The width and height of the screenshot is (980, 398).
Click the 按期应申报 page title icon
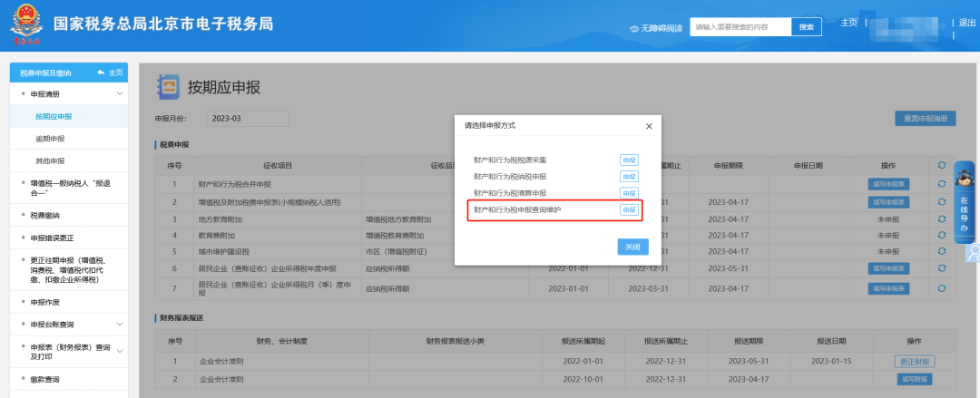coord(168,87)
